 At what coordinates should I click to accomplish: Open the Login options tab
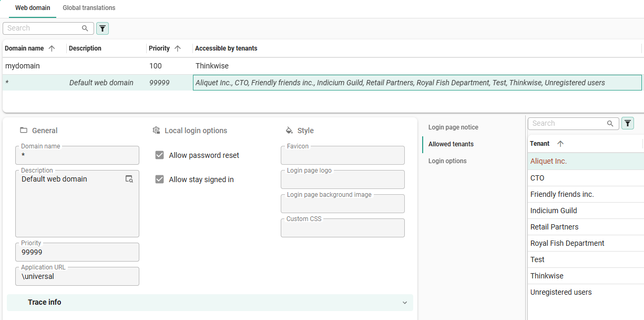[447, 161]
